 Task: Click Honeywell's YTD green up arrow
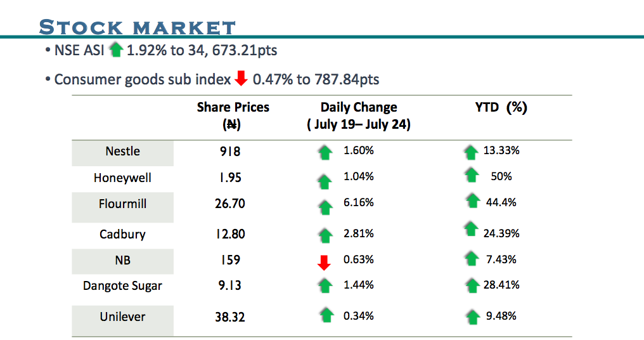tap(471, 175)
